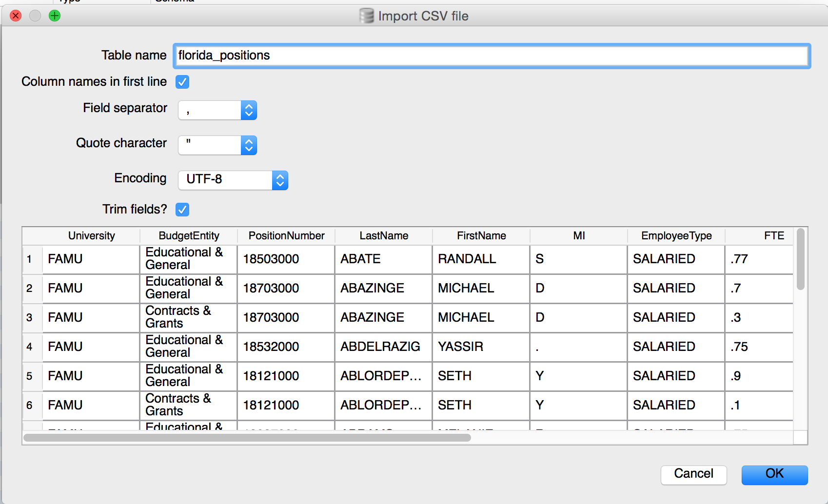Select SALARIED cell in row 2
Viewport: 828px width, 504px height.
coord(676,289)
